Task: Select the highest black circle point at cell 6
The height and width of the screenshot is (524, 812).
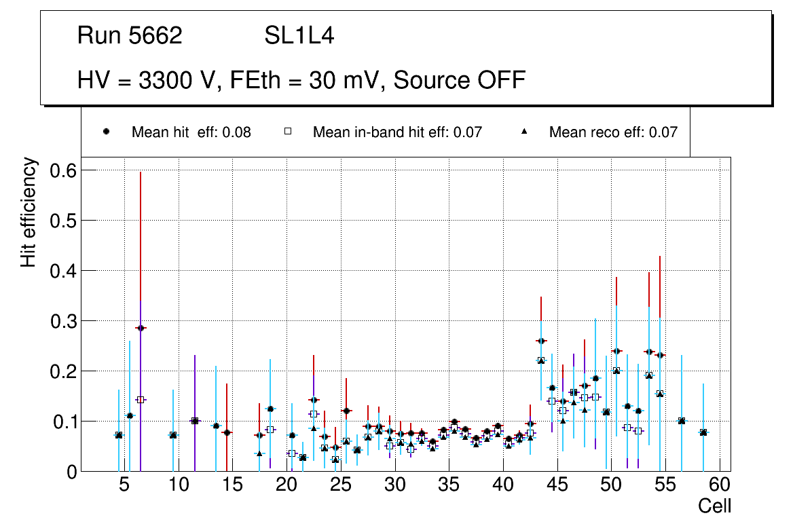Action: [141, 328]
